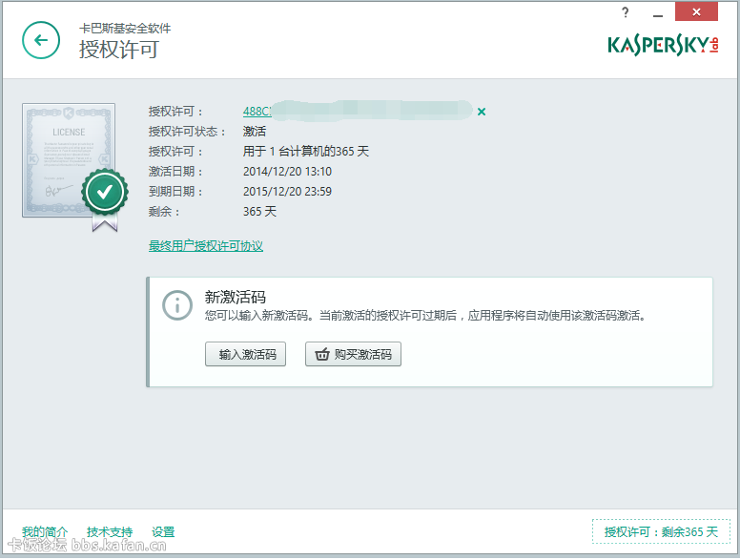Select the expiry date 2015/12/20 23:59
This screenshot has width=740, height=560.
point(287,191)
